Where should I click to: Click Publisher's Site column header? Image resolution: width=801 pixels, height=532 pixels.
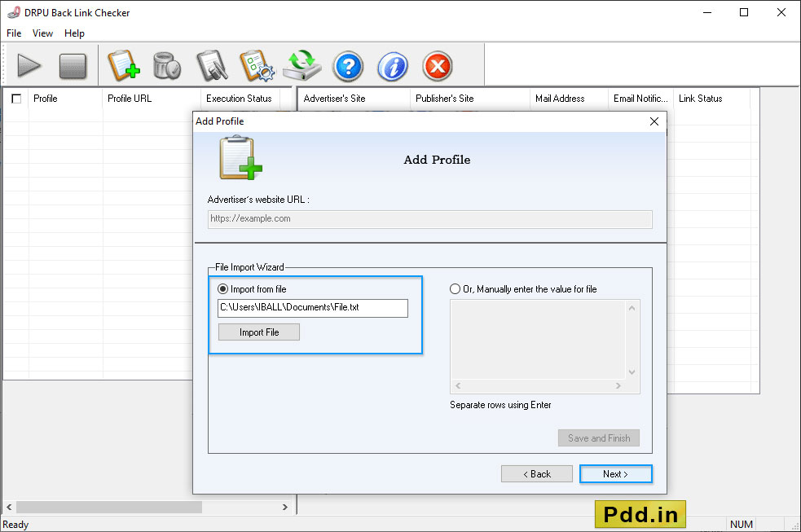tap(470, 99)
